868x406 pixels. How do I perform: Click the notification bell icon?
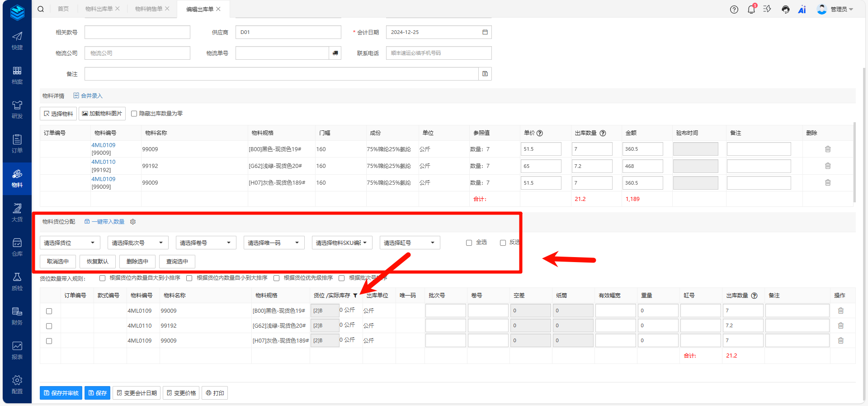tap(751, 10)
